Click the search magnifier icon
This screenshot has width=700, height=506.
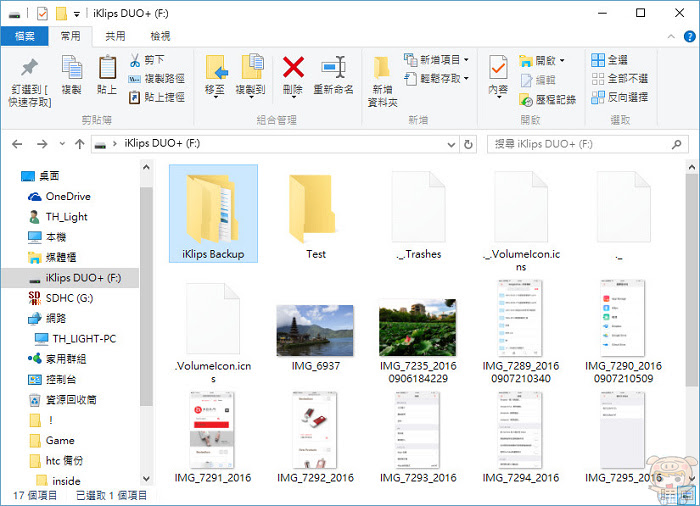pyautogui.click(x=677, y=144)
